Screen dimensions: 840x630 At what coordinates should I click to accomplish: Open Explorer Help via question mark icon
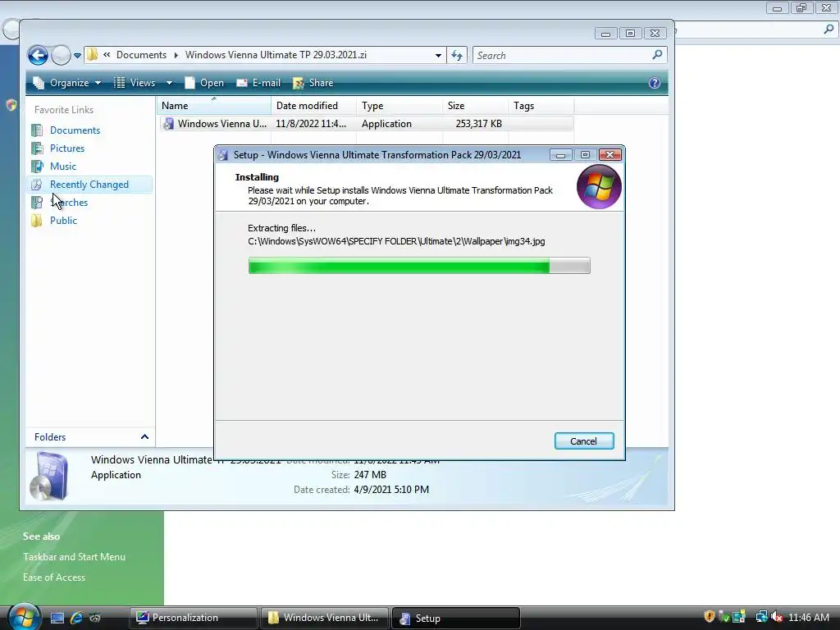(x=654, y=83)
